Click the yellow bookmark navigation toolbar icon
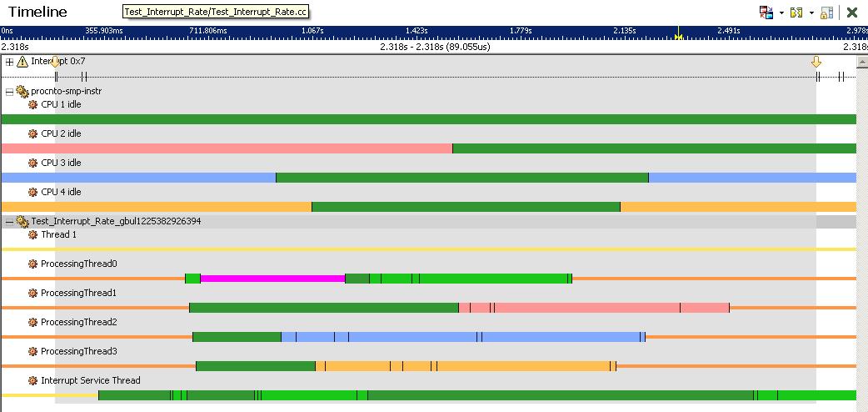 click(x=796, y=13)
